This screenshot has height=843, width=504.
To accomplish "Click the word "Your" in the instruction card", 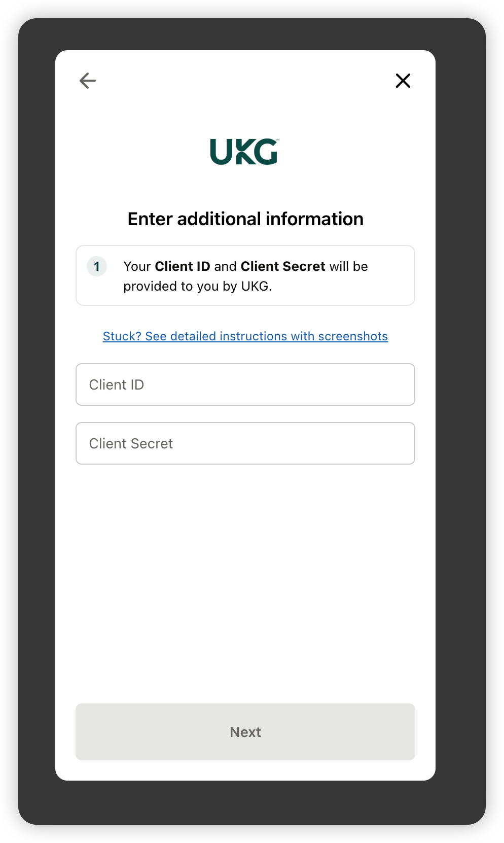I will (x=137, y=266).
